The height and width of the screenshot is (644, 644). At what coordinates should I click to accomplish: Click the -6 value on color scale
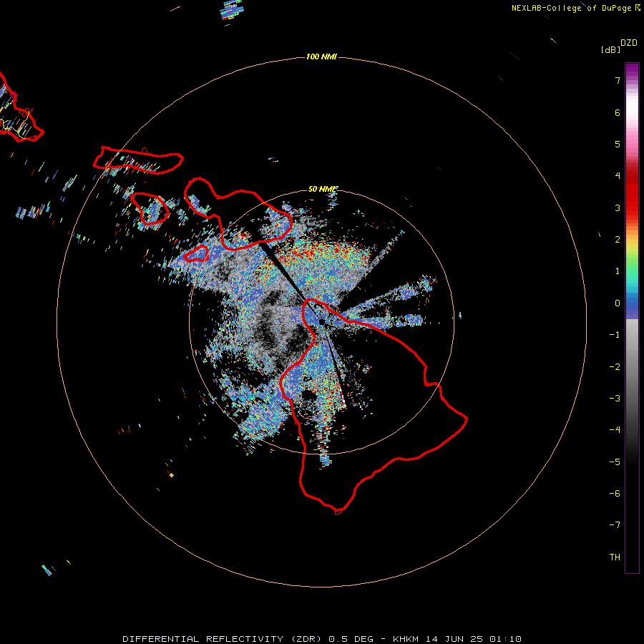coord(615,494)
